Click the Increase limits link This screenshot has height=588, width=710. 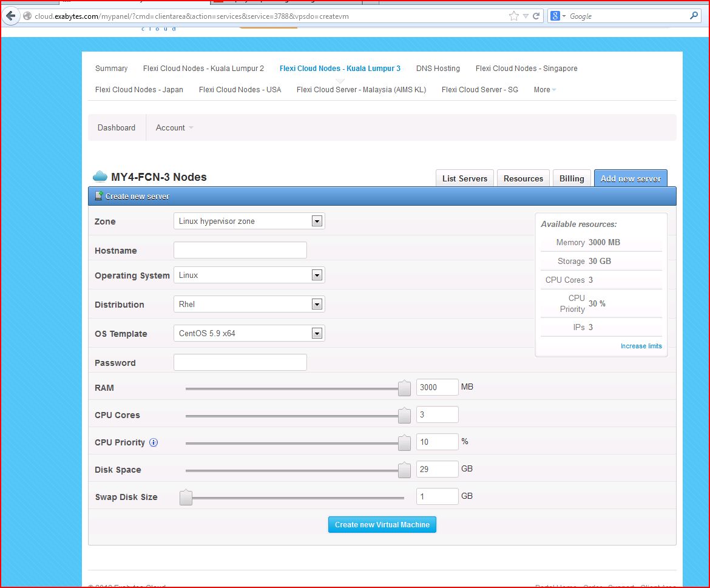click(x=641, y=346)
